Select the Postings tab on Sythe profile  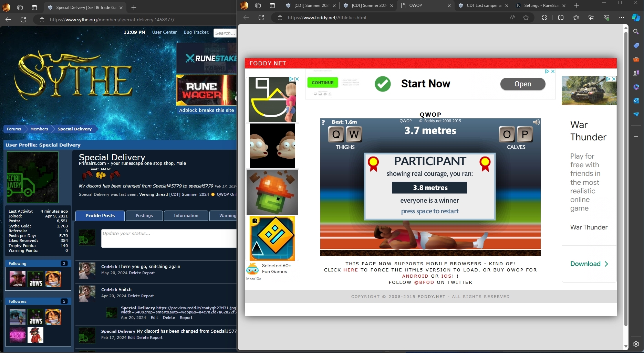point(144,215)
